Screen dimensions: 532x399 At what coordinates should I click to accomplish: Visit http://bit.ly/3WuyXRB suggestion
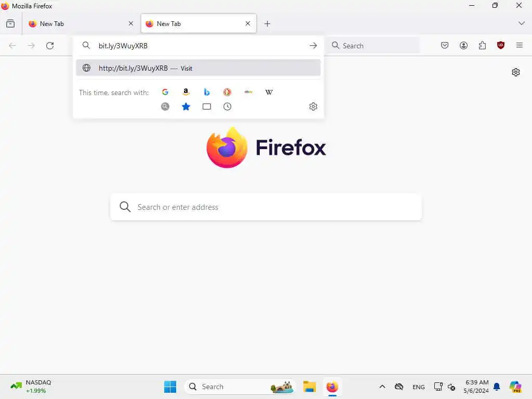point(198,68)
